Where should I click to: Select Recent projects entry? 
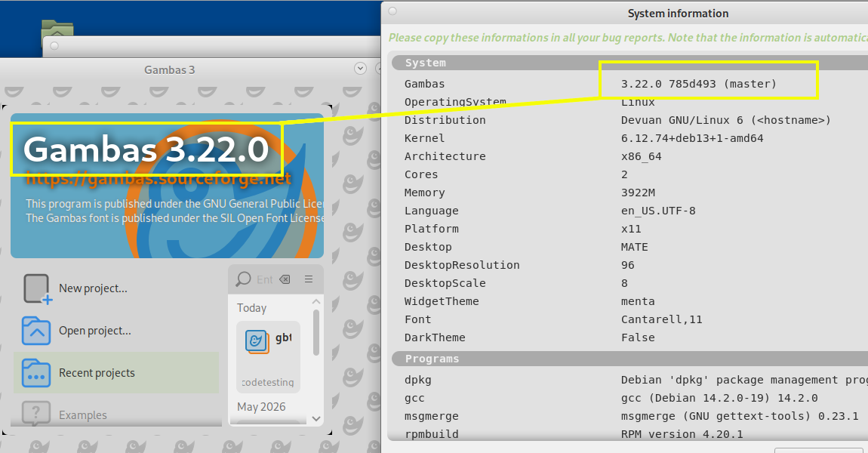pyautogui.click(x=116, y=373)
